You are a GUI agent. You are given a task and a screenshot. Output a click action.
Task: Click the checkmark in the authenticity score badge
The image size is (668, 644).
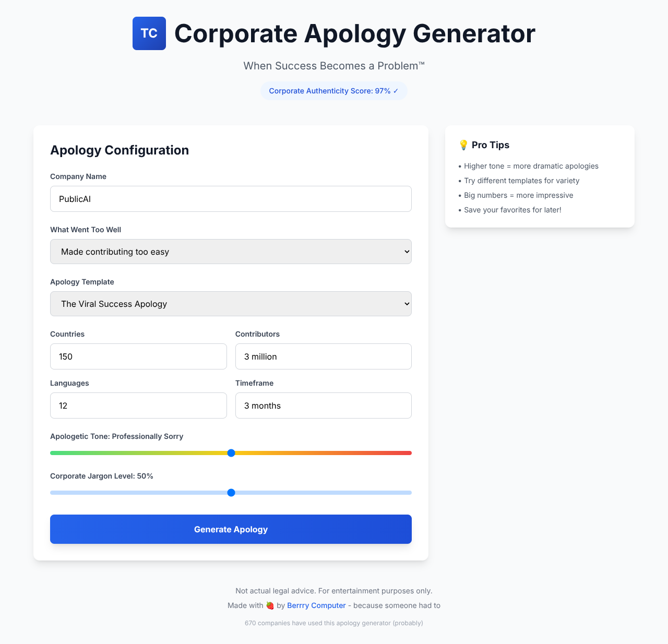click(x=395, y=91)
